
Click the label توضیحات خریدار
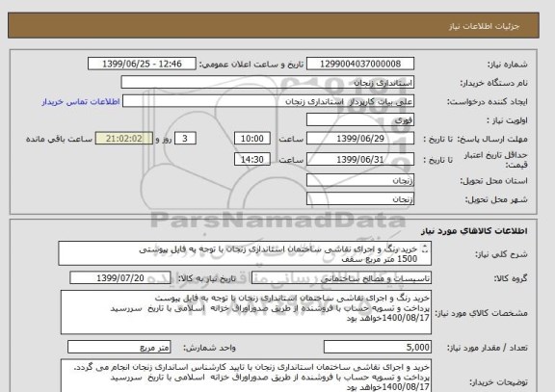(x=498, y=382)
